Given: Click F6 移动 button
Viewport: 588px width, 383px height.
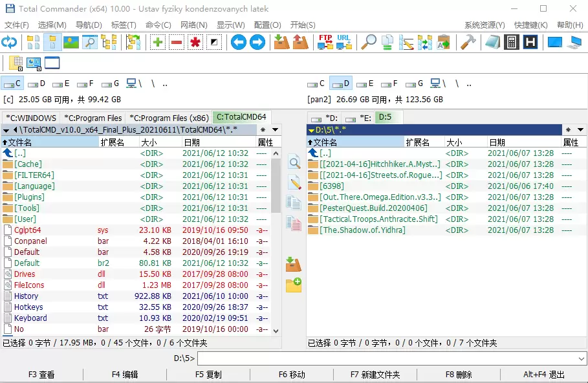Looking at the screenshot, I should coord(292,375).
